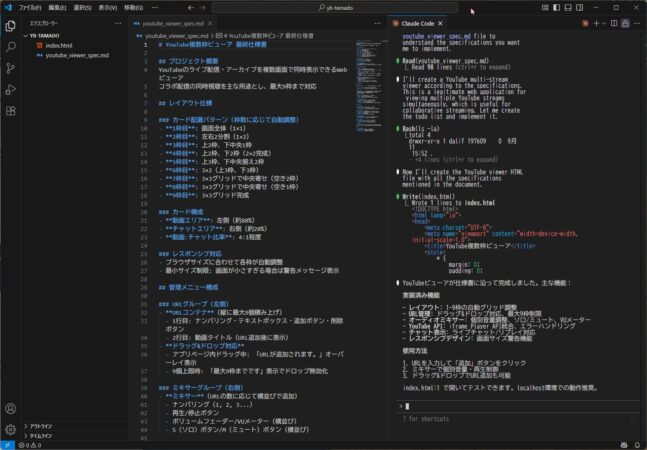Click the '### カード構成' heading line
The image size is (647, 450).
tap(181, 212)
